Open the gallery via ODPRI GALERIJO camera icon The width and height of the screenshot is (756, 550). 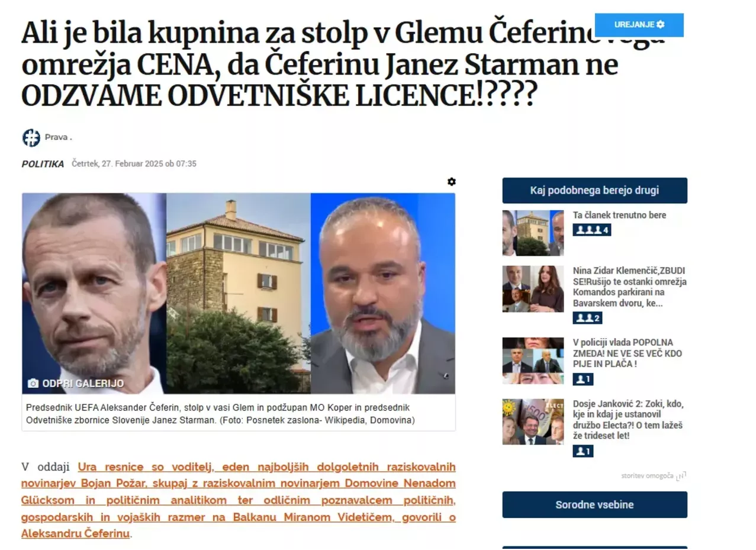[x=33, y=384]
